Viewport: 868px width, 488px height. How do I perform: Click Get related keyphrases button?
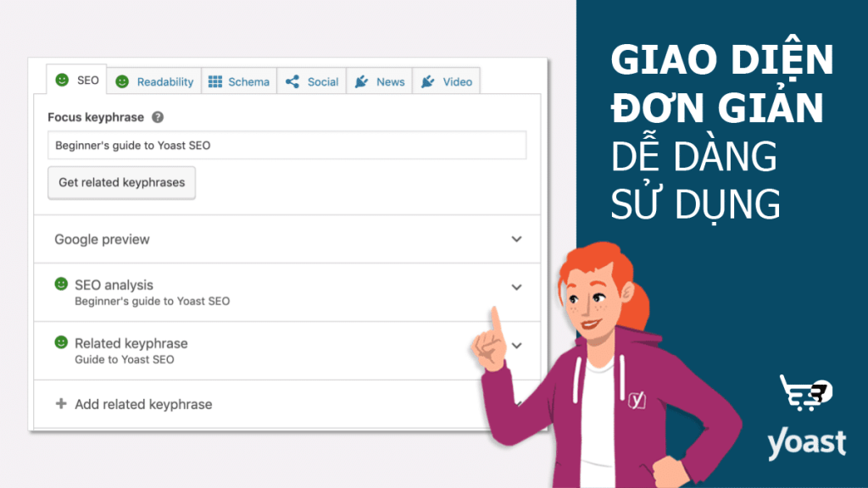point(122,183)
